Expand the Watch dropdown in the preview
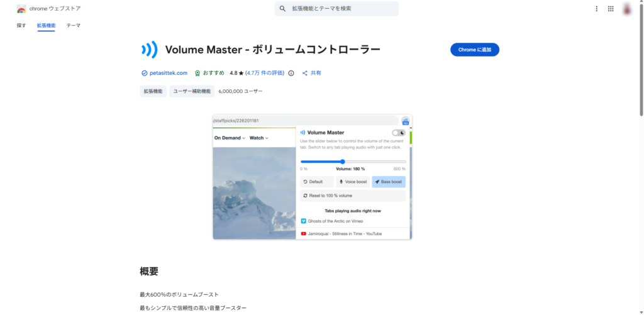The width and height of the screenshot is (644, 315). tap(259, 138)
